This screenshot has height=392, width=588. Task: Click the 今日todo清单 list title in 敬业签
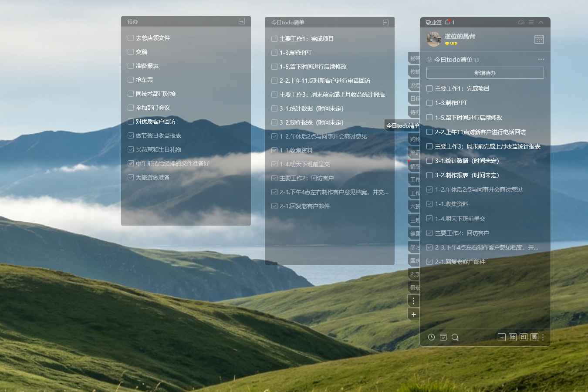[453, 60]
